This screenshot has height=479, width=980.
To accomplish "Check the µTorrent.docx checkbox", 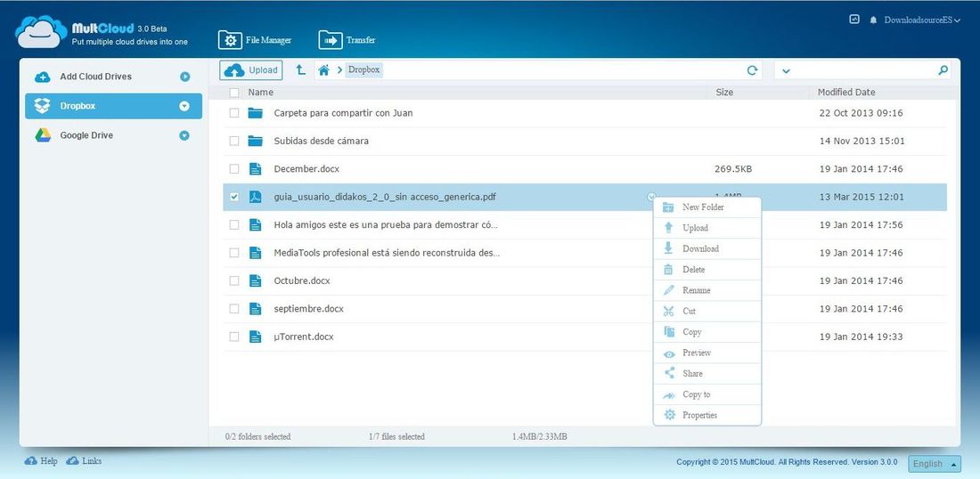I will pos(233,337).
